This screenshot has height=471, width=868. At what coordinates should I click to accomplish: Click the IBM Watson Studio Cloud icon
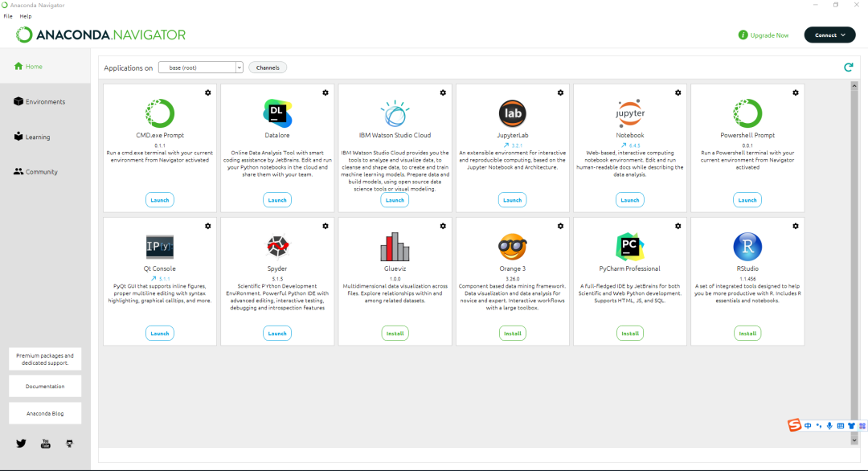[395, 113]
